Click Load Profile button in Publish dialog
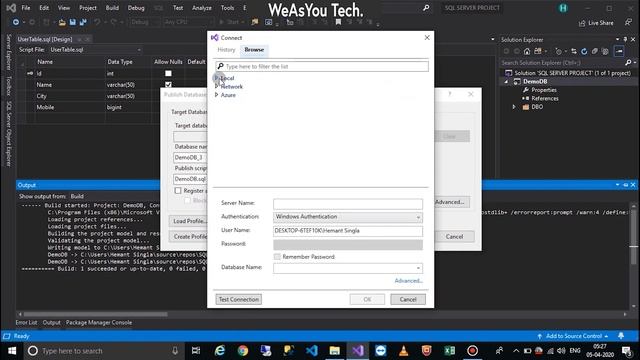The height and width of the screenshot is (360, 640). [188, 221]
